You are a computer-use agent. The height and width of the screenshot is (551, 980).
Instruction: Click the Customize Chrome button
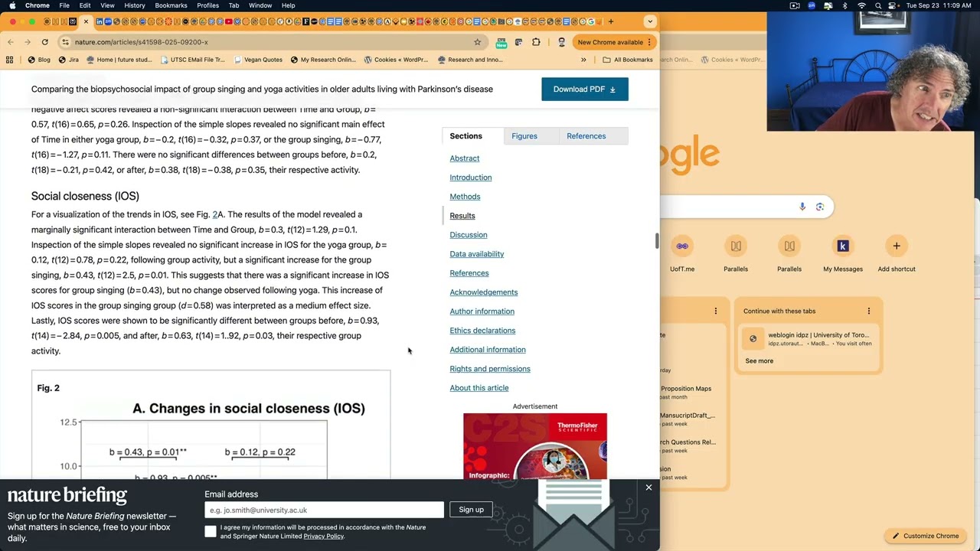point(924,536)
